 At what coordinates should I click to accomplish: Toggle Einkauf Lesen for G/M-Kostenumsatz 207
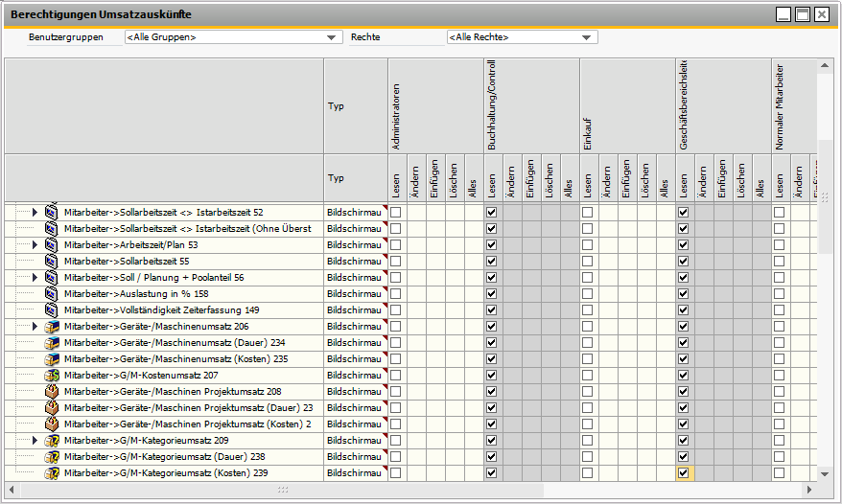click(587, 375)
